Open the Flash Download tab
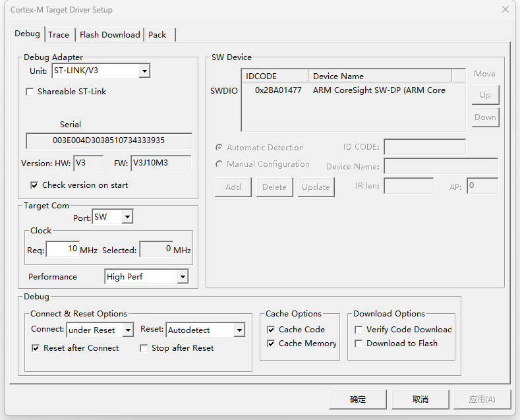The image size is (520, 420). pos(110,35)
